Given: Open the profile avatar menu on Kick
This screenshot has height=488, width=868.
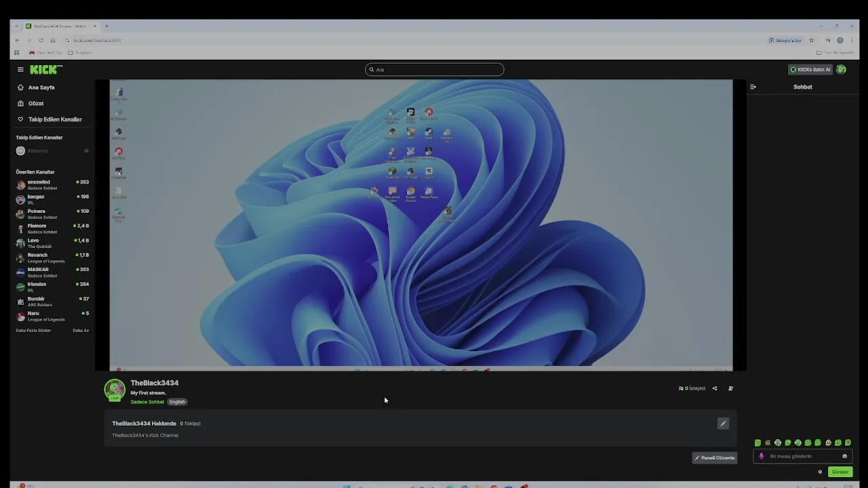Looking at the screenshot, I should coord(841,69).
